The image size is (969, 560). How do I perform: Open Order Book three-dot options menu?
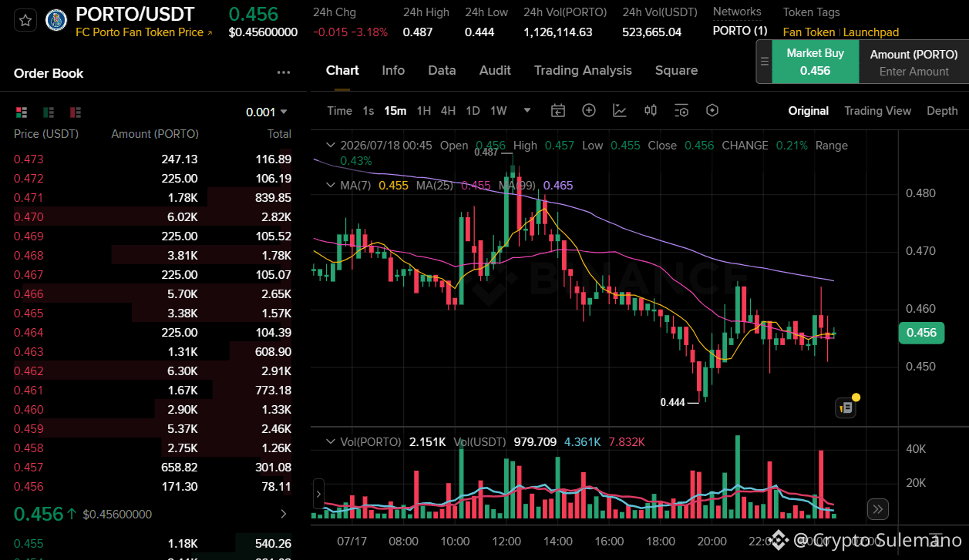pos(284,72)
